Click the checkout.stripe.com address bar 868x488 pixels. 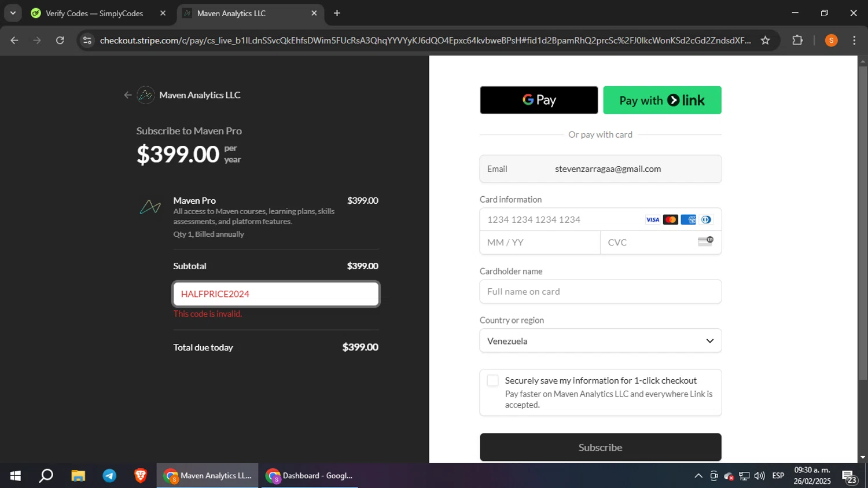425,40
